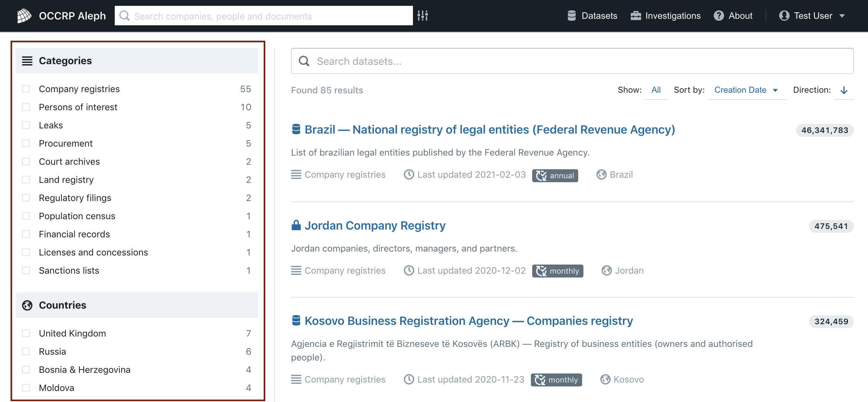Image resolution: width=868 pixels, height=402 pixels.
Task: Click the Datasets database icon in navbar
Action: (x=571, y=16)
